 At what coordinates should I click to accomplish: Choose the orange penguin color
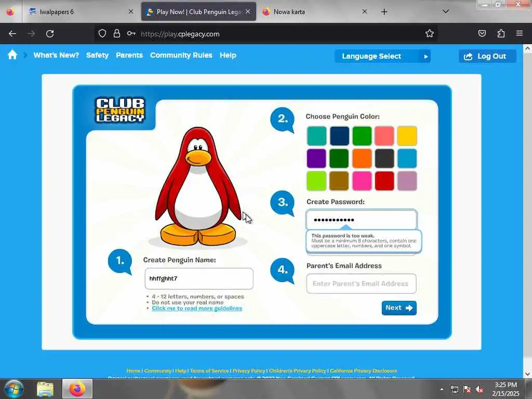click(x=362, y=158)
